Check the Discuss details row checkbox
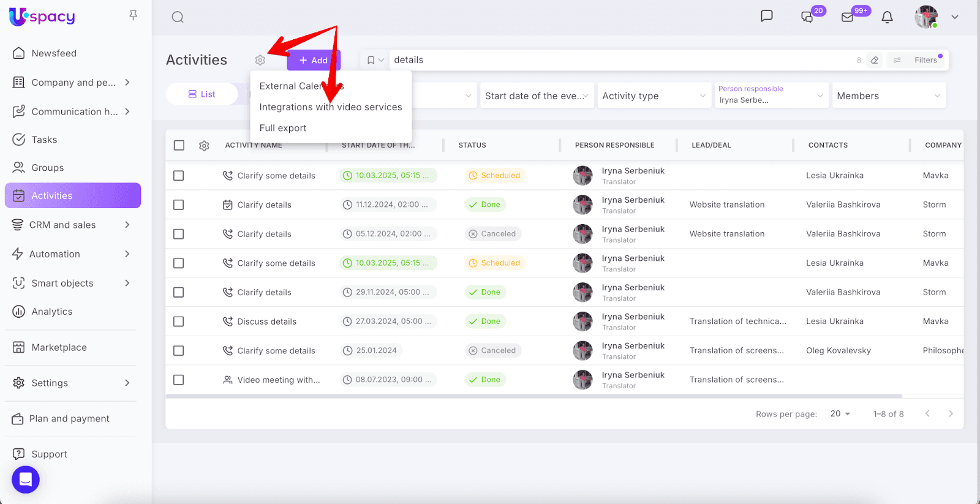Viewport: 980px width, 504px height. [x=179, y=322]
